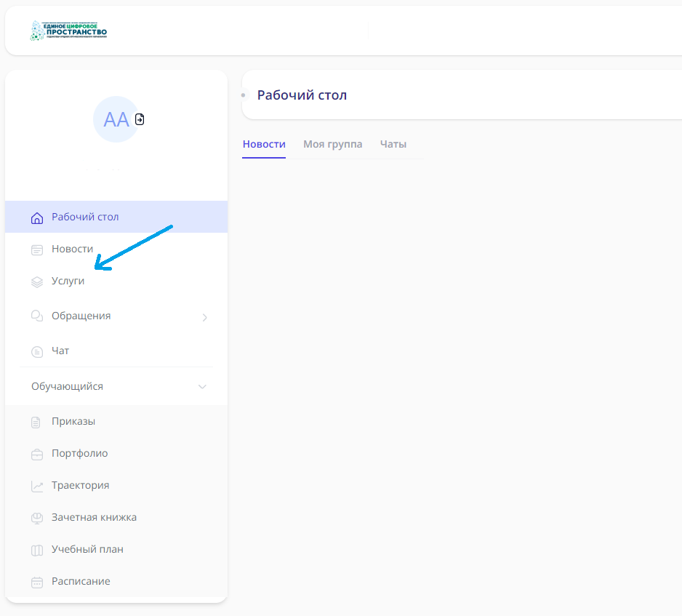Switch to the Моя группа tab

pos(332,144)
